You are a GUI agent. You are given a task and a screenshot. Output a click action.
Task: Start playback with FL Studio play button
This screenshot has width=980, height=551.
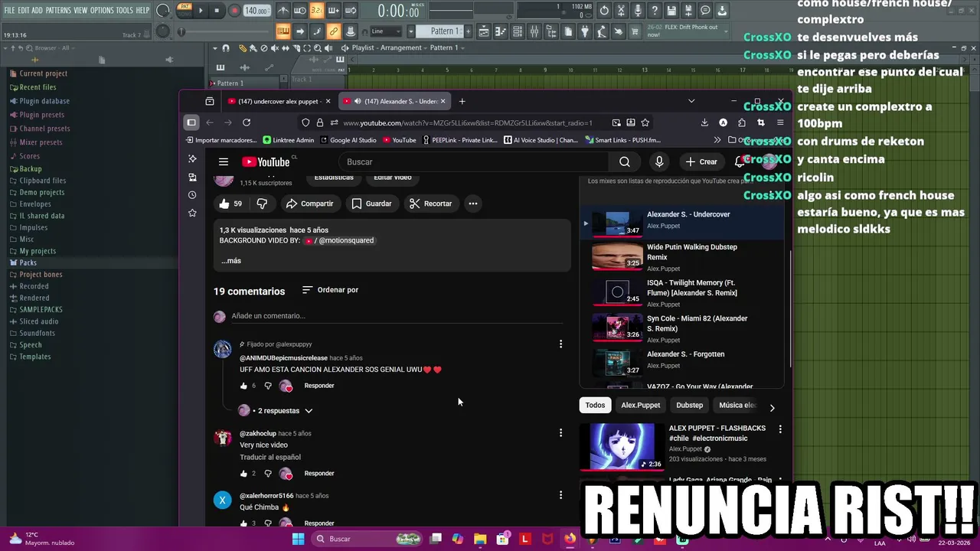[x=201, y=10]
